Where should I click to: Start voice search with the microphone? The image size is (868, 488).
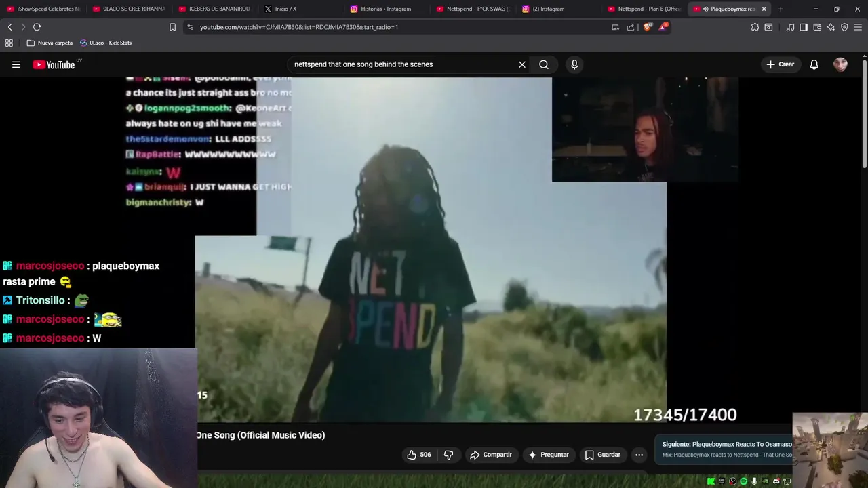point(574,64)
